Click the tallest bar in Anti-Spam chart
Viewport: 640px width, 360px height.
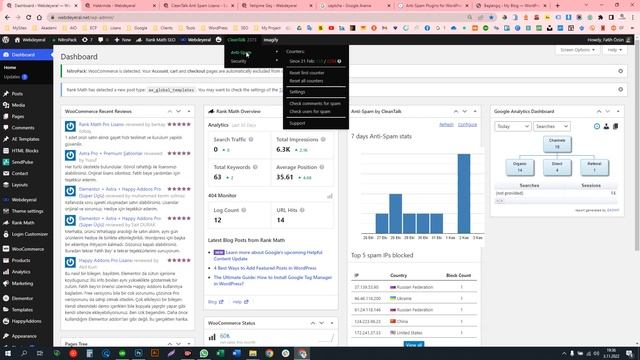coord(464,193)
